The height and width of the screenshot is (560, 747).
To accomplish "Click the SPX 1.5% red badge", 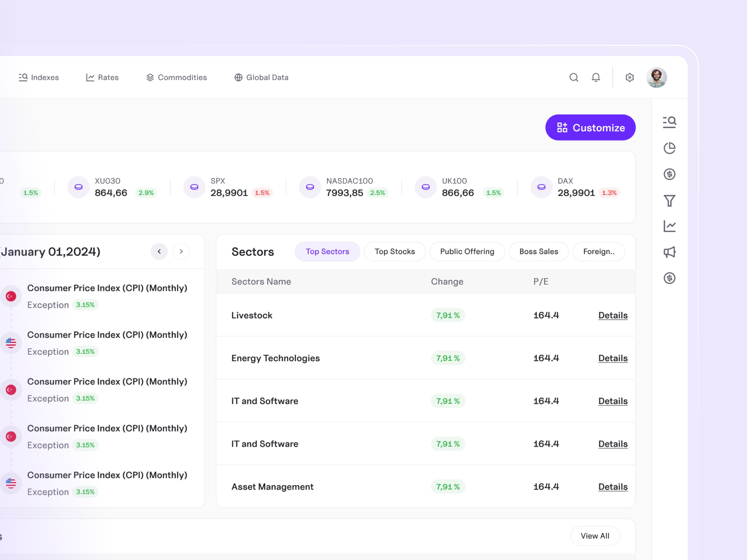I will 262,193.
